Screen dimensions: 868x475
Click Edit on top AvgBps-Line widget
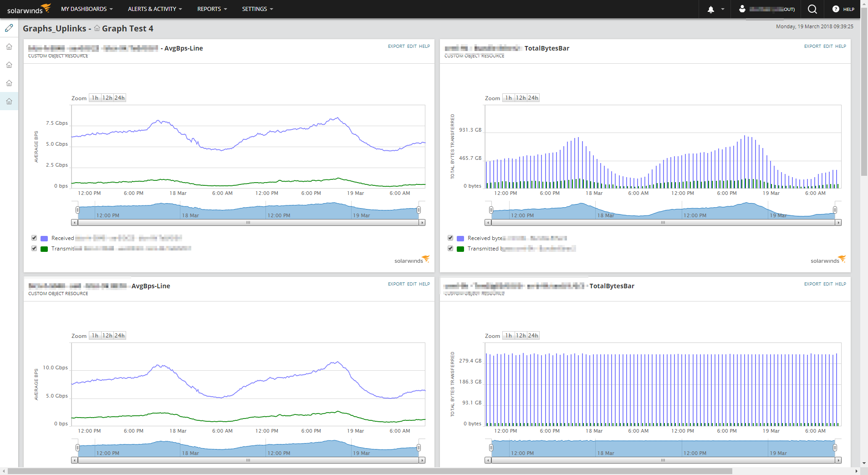412,46
